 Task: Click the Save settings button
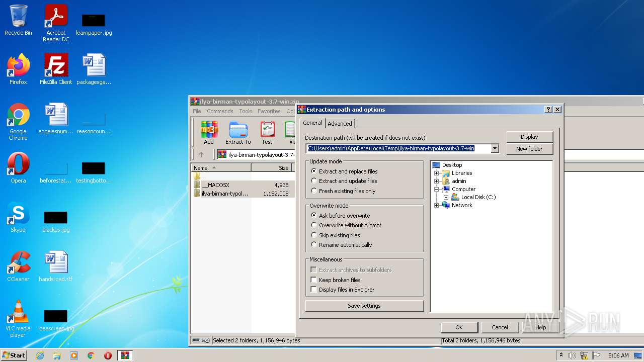[364, 306]
